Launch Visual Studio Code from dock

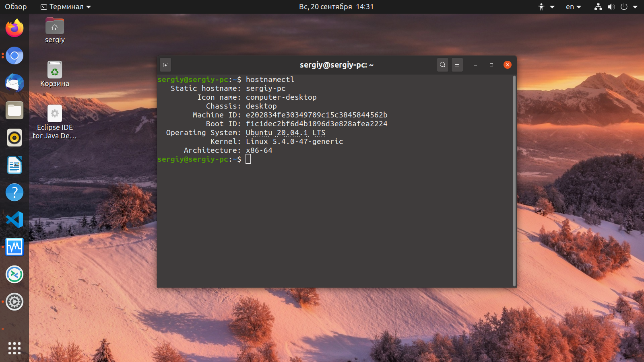[x=14, y=220]
